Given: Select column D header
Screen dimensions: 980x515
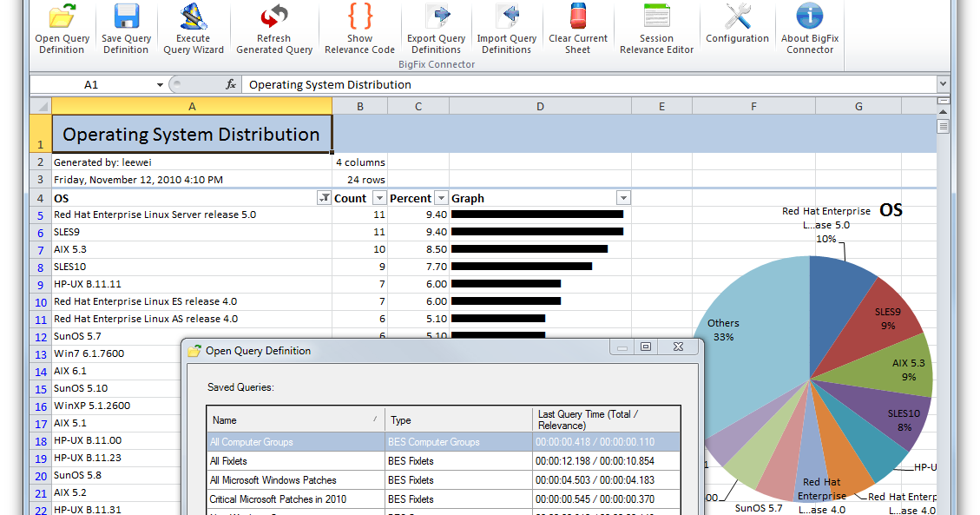Looking at the screenshot, I should click(x=540, y=106).
